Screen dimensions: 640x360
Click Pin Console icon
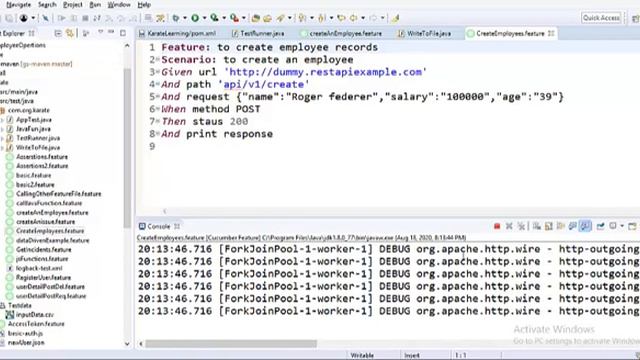coord(600,226)
